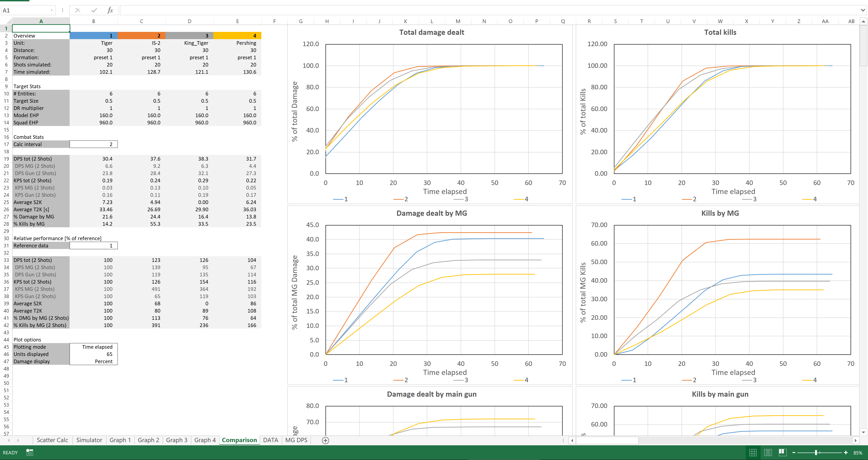Click the orange header cell 2
The width and height of the screenshot is (868, 460).
(142, 36)
